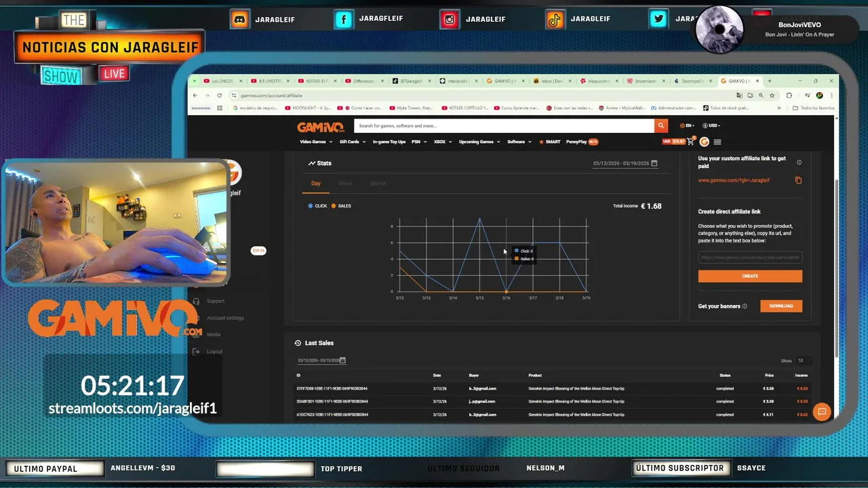Open the Stats date range calendar icon
Viewport: 868px width, 488px height.
(654, 163)
